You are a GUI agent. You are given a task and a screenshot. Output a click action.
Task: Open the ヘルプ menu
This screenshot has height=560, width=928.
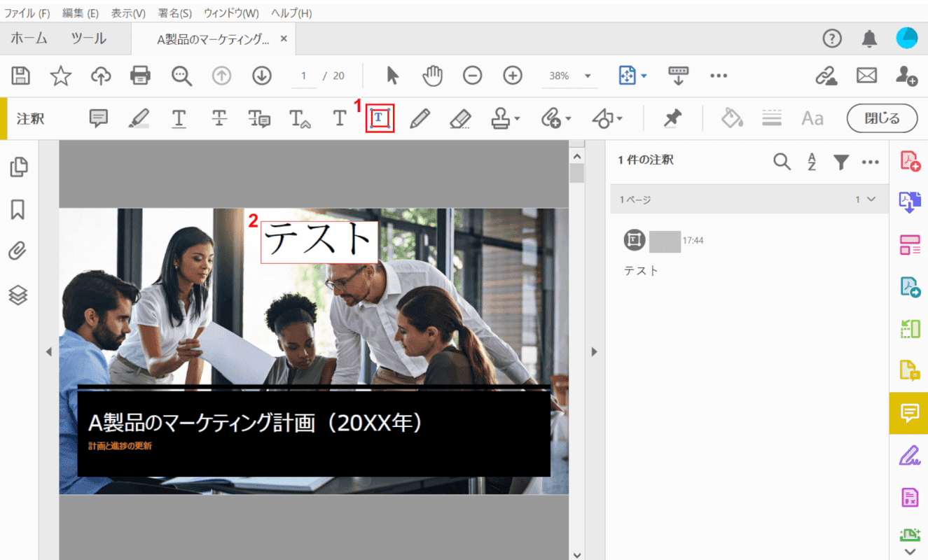pos(291,13)
